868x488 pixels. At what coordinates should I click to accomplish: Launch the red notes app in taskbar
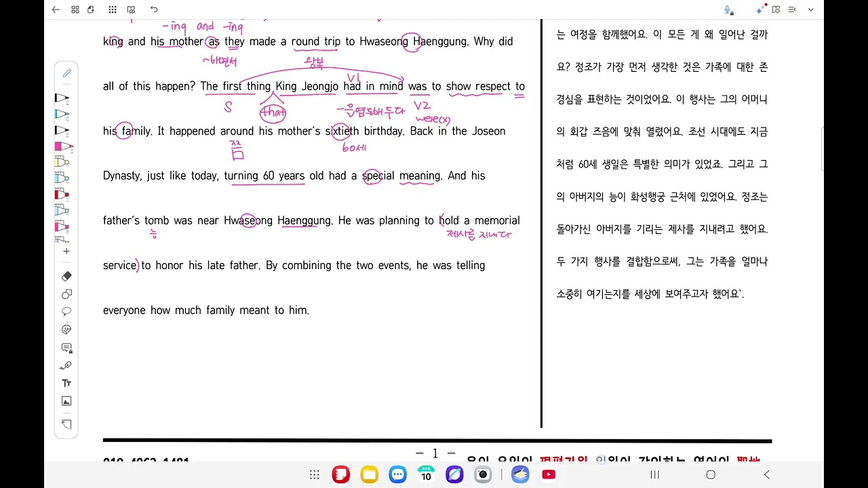(340, 474)
